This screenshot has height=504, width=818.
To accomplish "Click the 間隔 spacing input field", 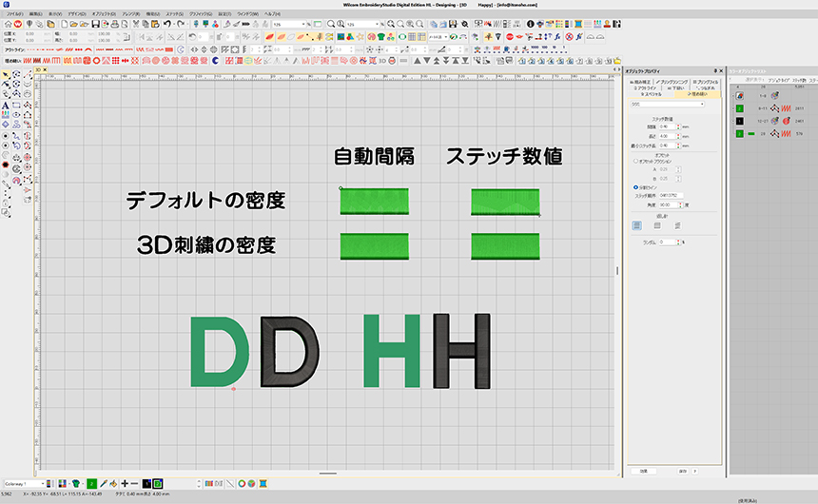I will tap(667, 126).
